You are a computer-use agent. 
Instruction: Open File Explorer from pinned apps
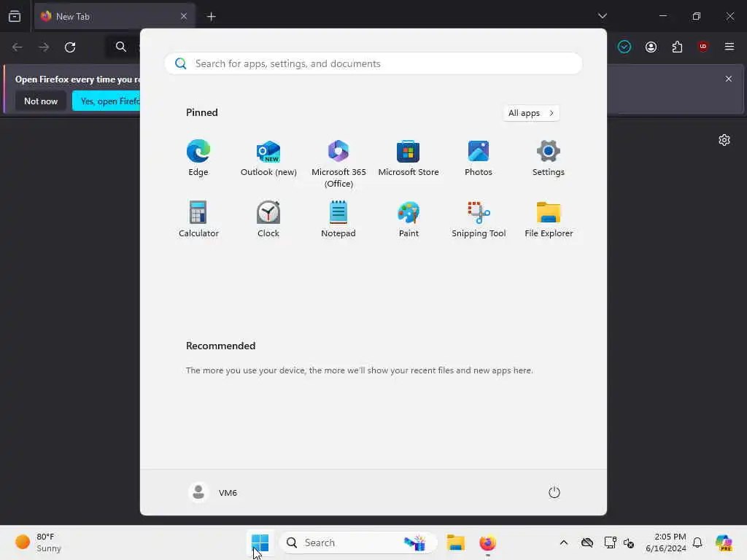tap(549, 219)
